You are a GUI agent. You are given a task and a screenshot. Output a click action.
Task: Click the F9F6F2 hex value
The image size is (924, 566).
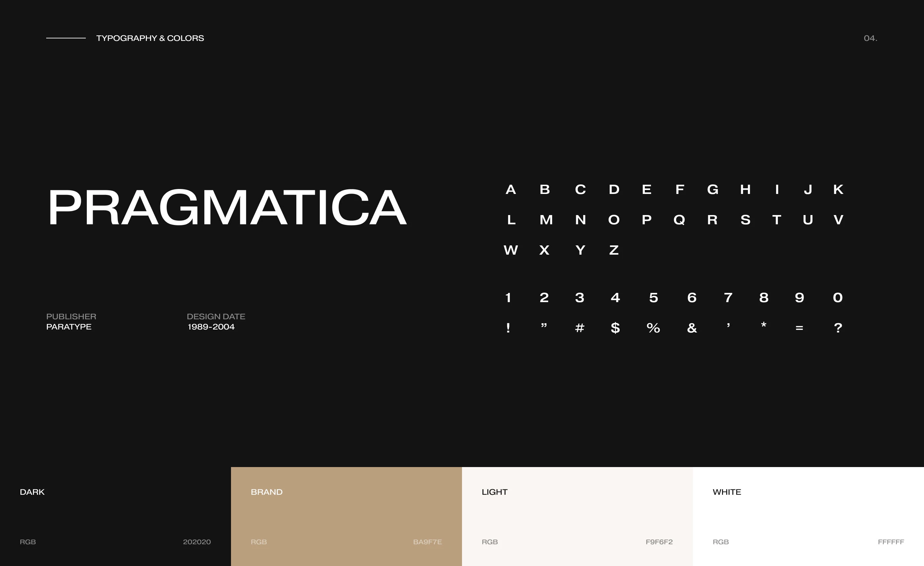coord(659,542)
